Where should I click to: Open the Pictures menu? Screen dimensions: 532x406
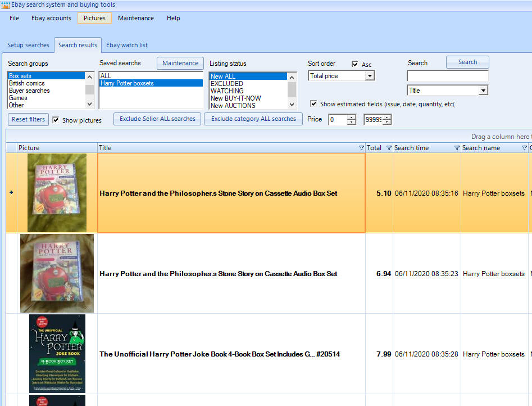(95, 18)
